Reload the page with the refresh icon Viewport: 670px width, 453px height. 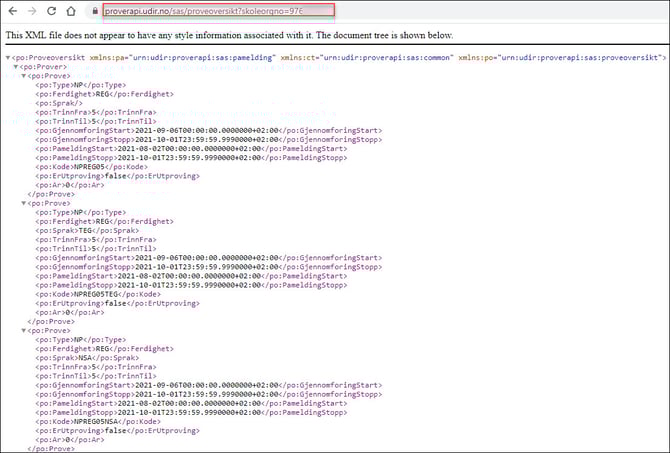pos(51,11)
